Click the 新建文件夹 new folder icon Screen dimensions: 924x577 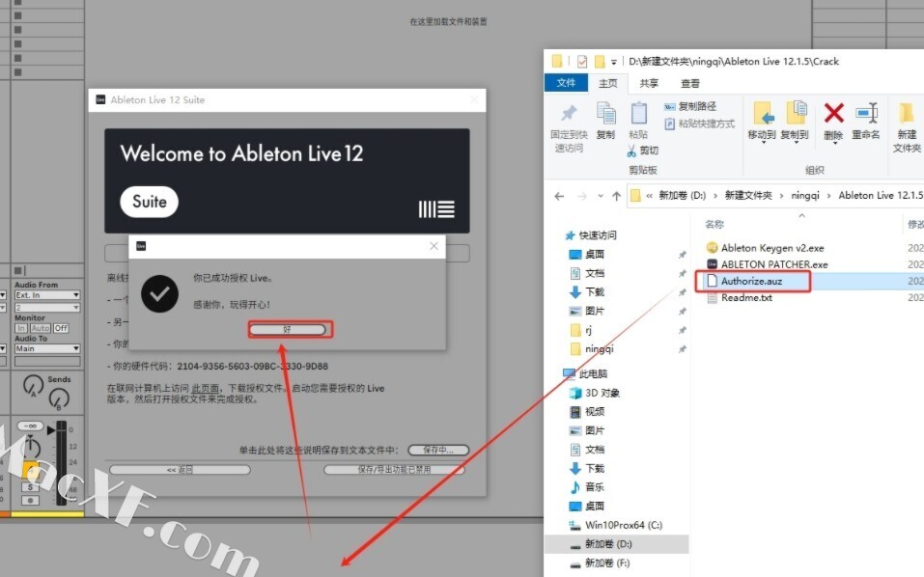[x=907, y=113]
